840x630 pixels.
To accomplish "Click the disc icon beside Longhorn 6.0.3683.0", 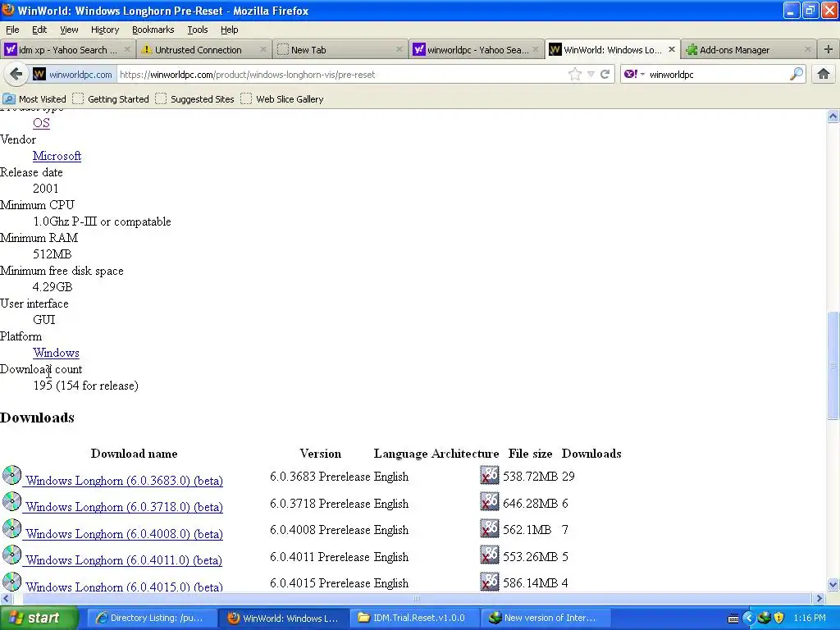I will point(11,475).
